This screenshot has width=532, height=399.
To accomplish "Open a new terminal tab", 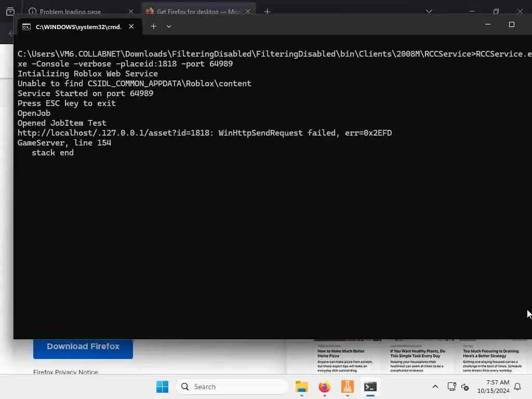I will [153, 26].
